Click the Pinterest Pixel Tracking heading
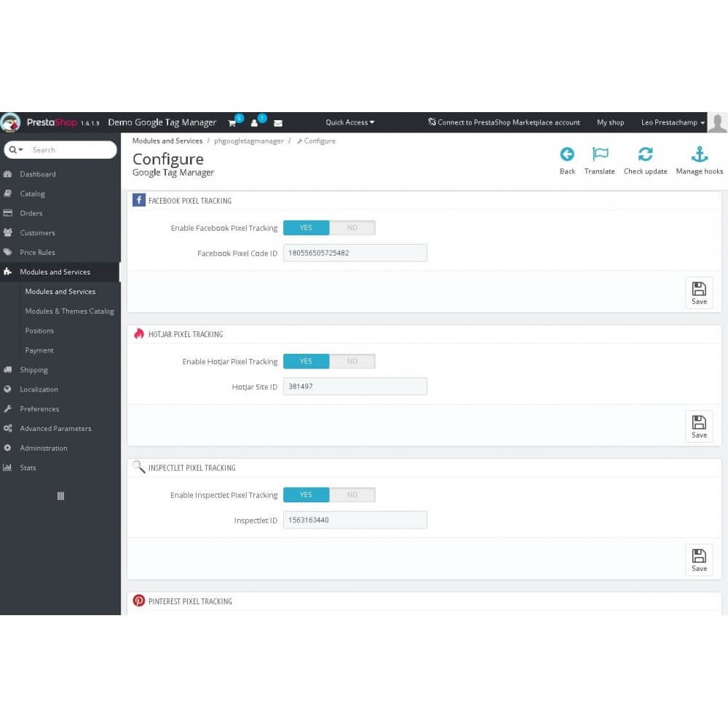This screenshot has width=728, height=728. [190, 601]
